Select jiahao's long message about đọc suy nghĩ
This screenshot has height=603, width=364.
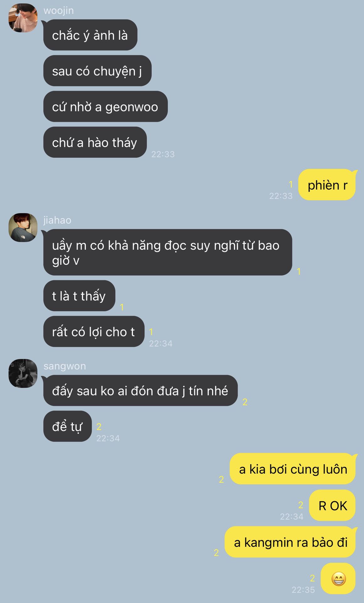click(x=168, y=252)
